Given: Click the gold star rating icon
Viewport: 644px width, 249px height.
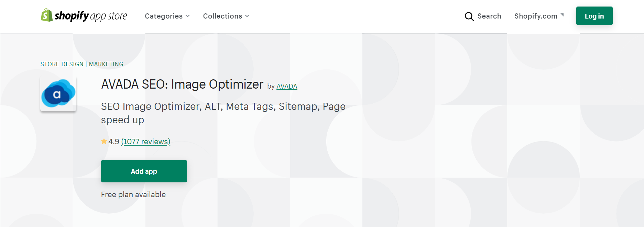Looking at the screenshot, I should coord(104,142).
